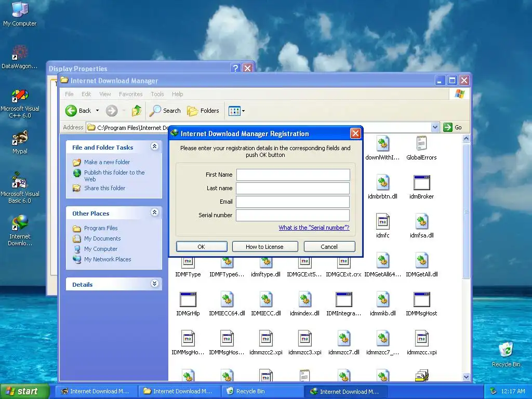Image resolution: width=532 pixels, height=399 pixels.
Task: Go to My Documents in Other Places
Action: pos(102,238)
